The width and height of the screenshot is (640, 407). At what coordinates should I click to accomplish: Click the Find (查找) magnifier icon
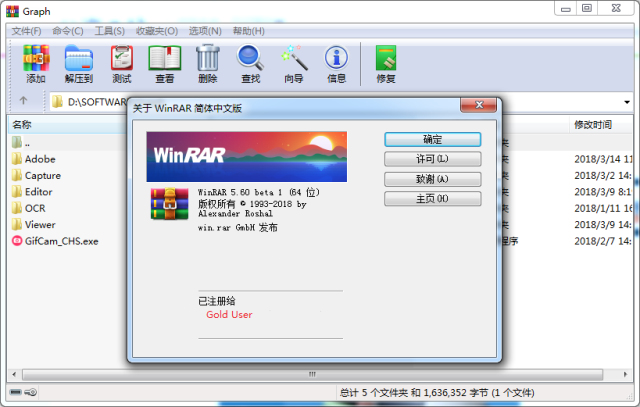click(250, 57)
